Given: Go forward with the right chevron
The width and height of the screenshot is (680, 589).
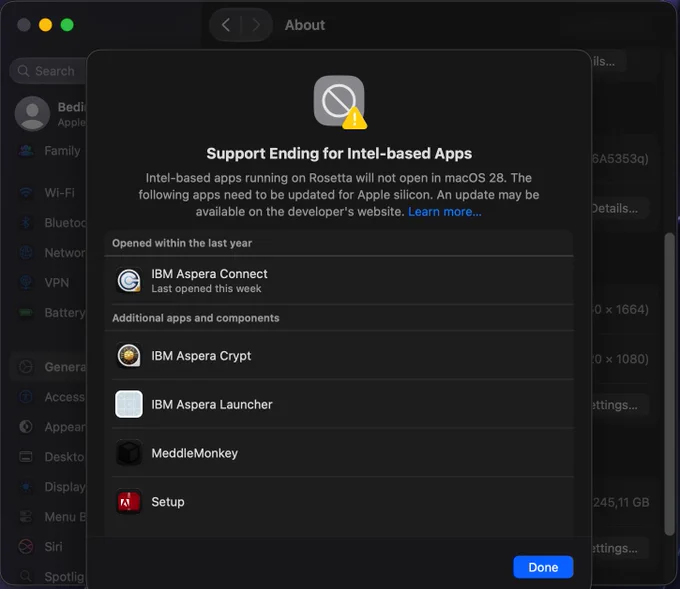Looking at the screenshot, I should click(x=256, y=25).
